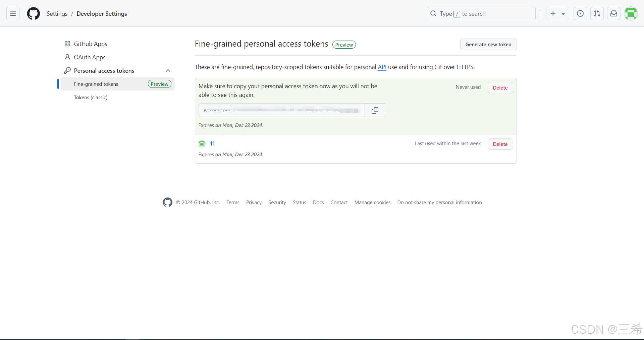This screenshot has width=644, height=340.
Task: Click the key icon beside Personal access tokens
Action: tap(67, 70)
